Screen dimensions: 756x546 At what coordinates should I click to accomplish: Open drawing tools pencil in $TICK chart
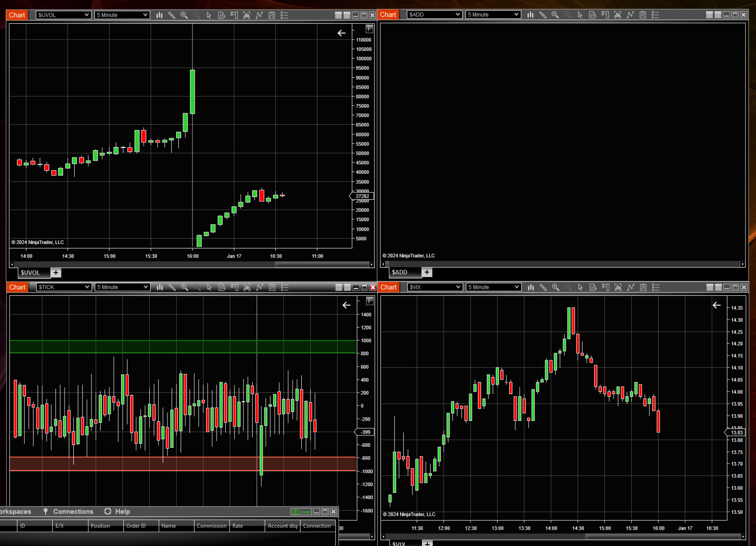(172, 287)
